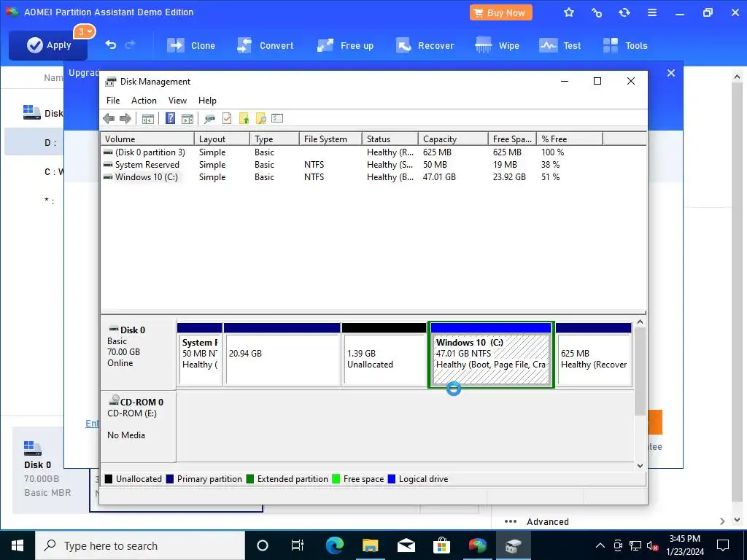
Task: Click the refresh icon in AOMEI title bar
Action: (x=624, y=13)
